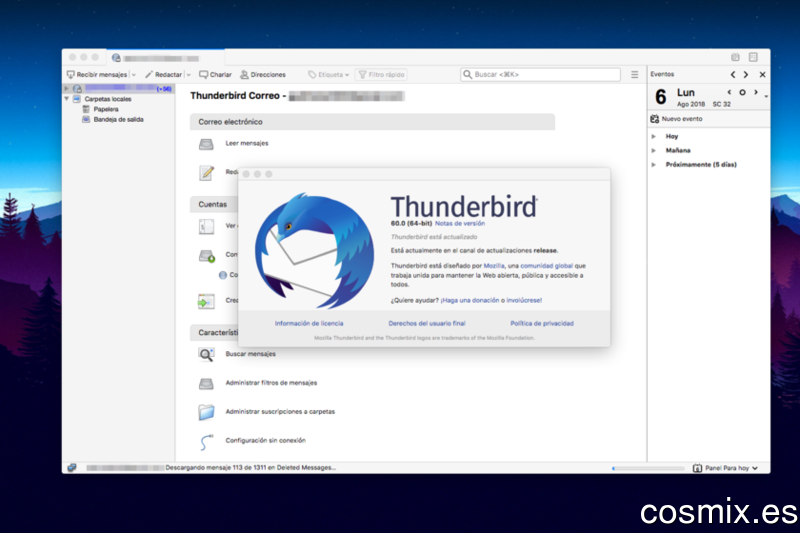Click the view account settings icon under Cuentas
Screen dimensions: 800x533
[x=206, y=226]
